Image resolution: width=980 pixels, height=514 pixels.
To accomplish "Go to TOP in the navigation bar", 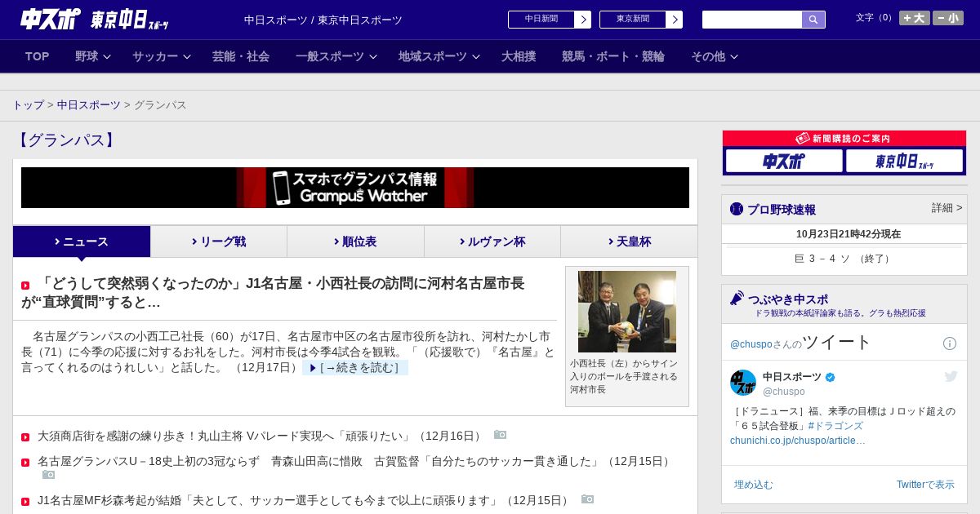I will coord(38,56).
